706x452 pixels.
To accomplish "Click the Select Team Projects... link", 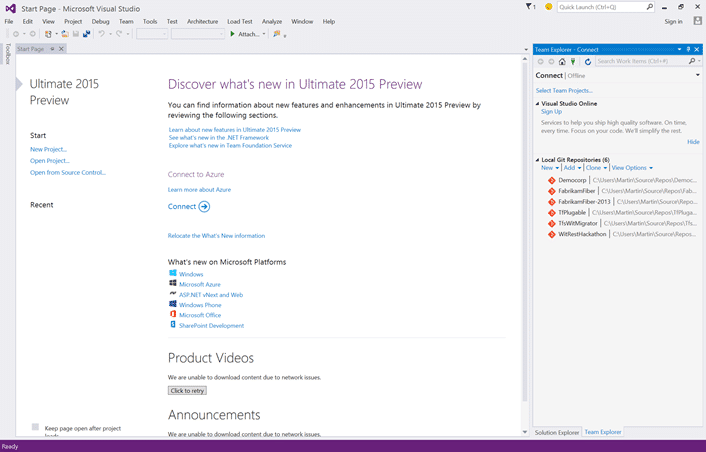I will click(x=564, y=90).
